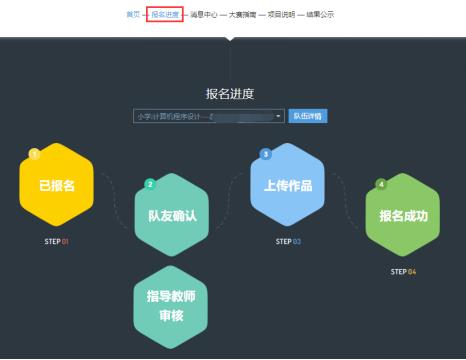Click the step 4 number badge
The height and width of the screenshot is (360, 466).
(381, 184)
